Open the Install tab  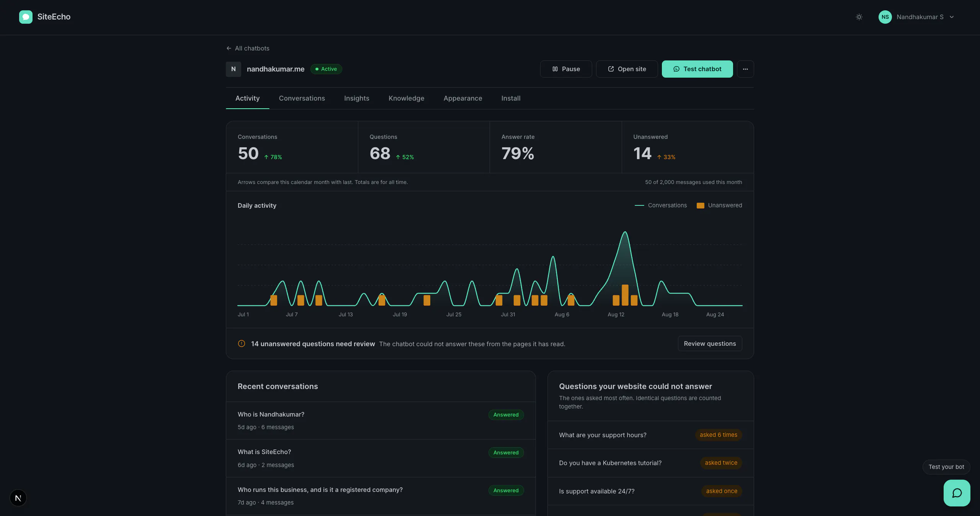pyautogui.click(x=511, y=98)
